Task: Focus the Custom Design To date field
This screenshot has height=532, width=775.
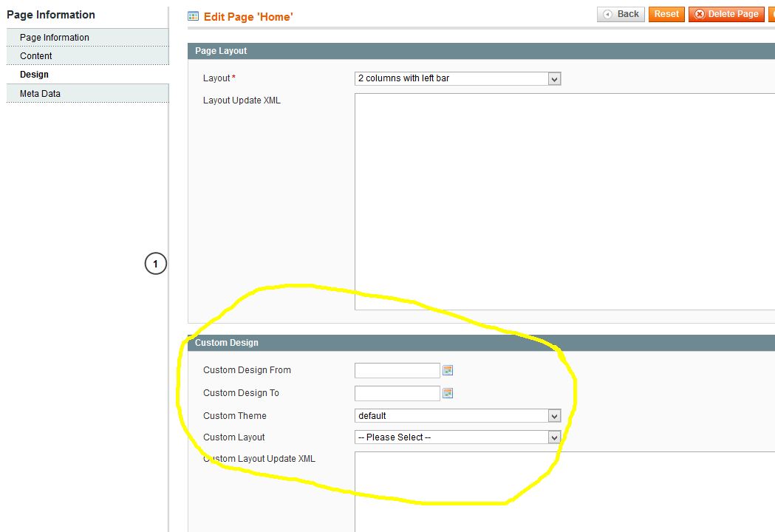Action: (x=397, y=393)
